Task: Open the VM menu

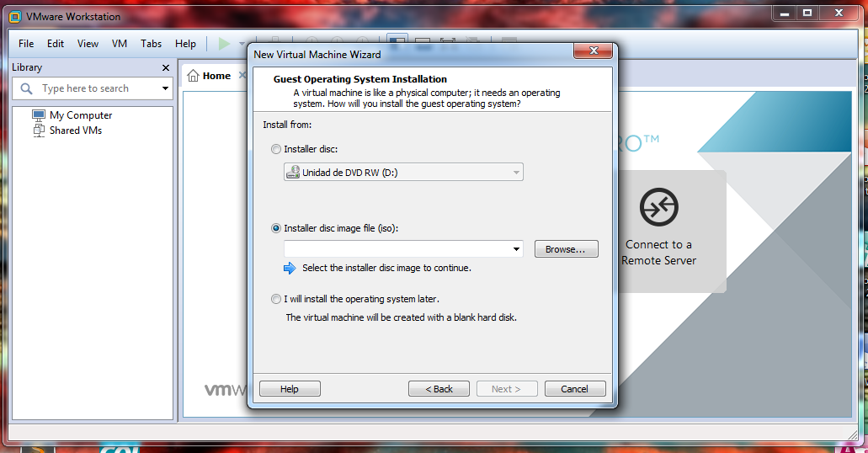Action: pos(119,44)
